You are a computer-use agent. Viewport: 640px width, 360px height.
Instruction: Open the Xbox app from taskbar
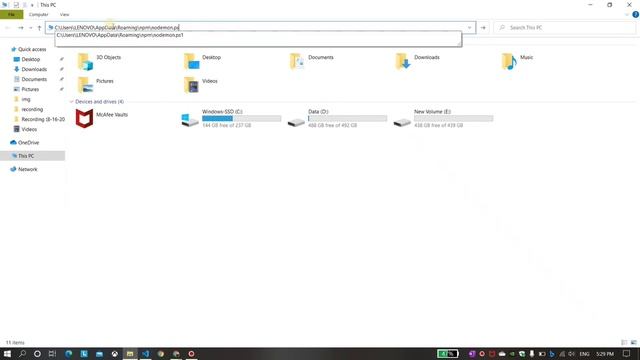click(115, 354)
